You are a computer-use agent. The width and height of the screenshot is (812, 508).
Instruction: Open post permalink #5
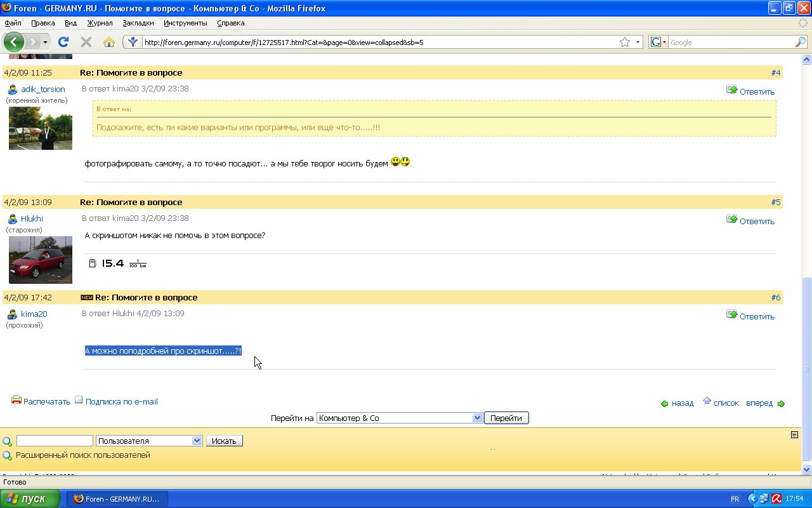[x=776, y=202]
